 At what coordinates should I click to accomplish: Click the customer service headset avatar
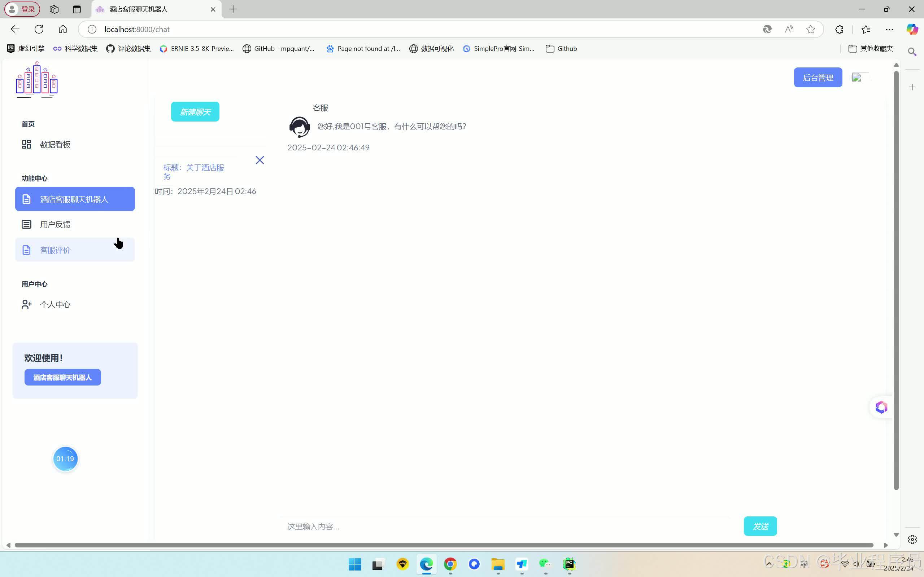click(299, 127)
